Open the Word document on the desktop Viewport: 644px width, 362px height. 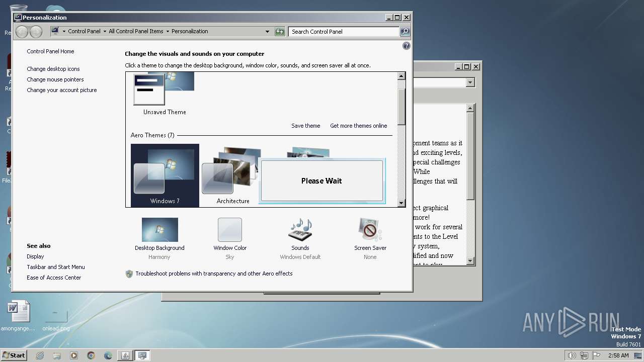(x=19, y=316)
